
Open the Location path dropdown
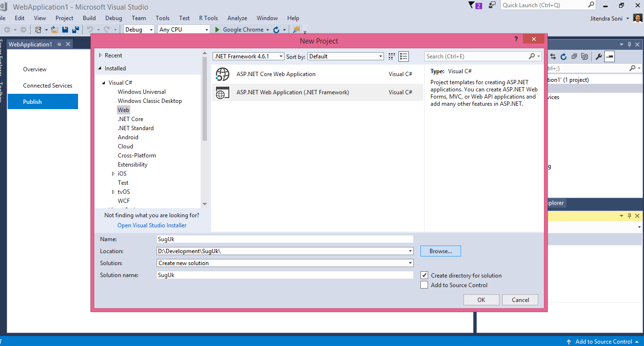pyautogui.click(x=410, y=251)
